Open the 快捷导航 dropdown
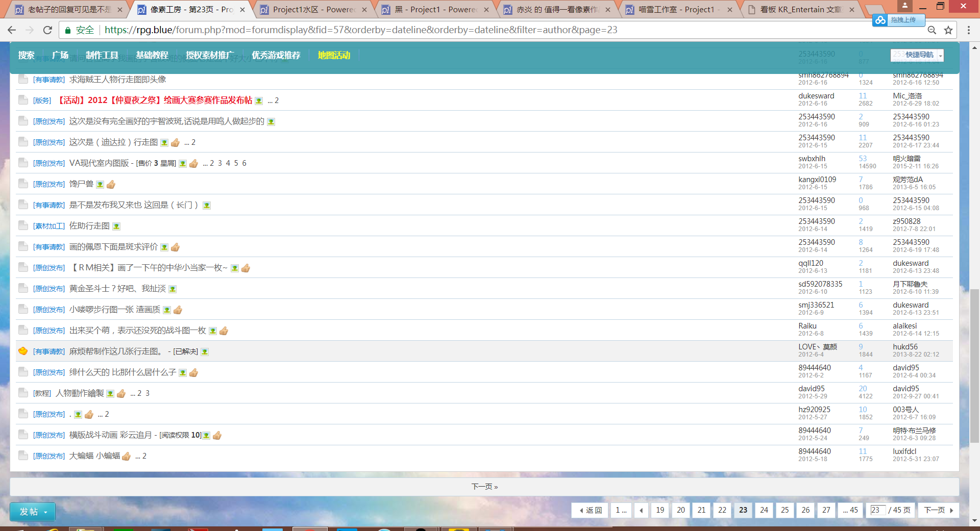 click(x=917, y=55)
